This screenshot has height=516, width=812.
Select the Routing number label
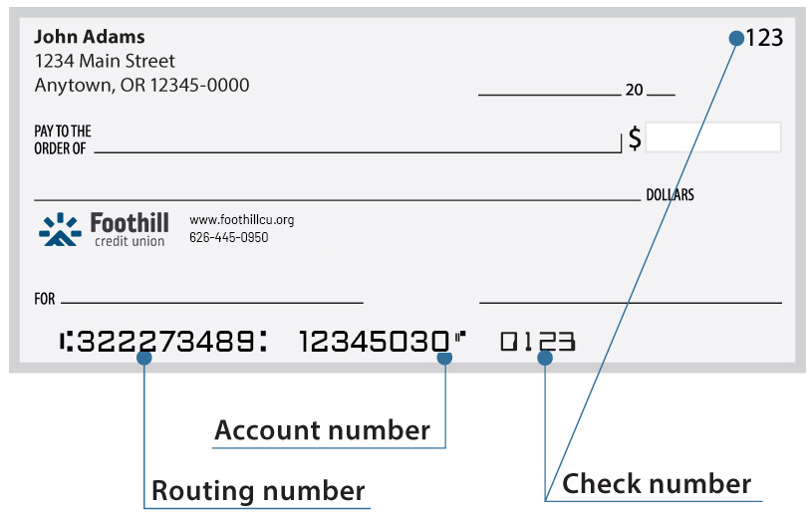(x=258, y=491)
